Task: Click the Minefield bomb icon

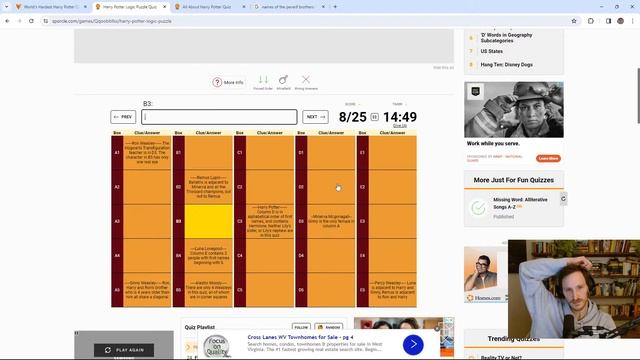Action: pyautogui.click(x=283, y=80)
